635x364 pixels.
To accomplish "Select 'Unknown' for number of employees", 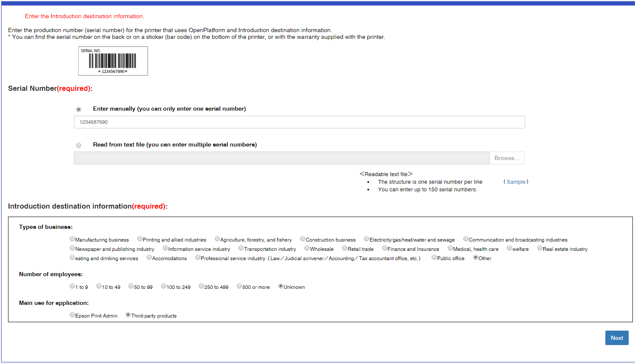I will (281, 286).
